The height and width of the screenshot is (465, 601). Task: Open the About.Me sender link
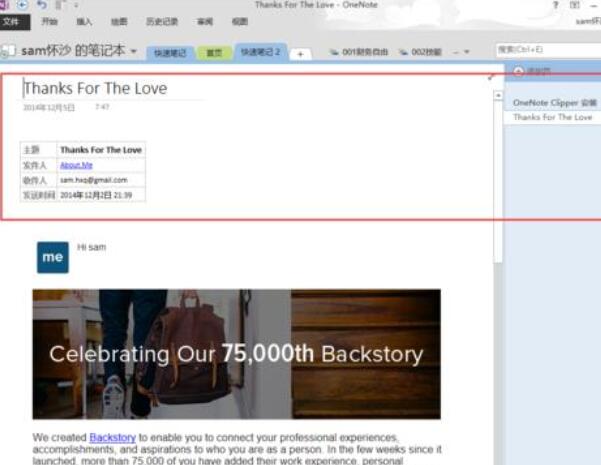point(76,164)
